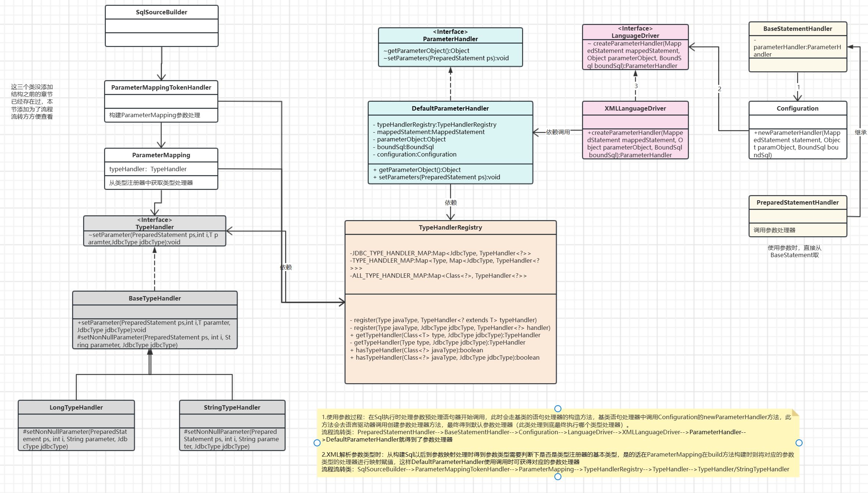Select the ParameterMappingTokenHandler class header

(x=161, y=87)
